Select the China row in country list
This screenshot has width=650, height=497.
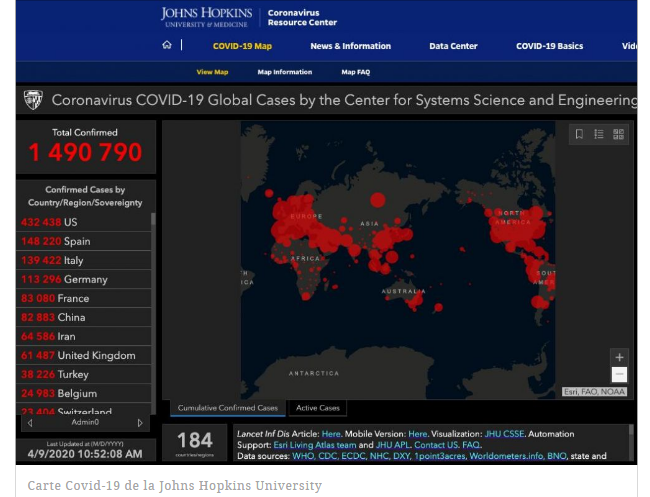84,318
